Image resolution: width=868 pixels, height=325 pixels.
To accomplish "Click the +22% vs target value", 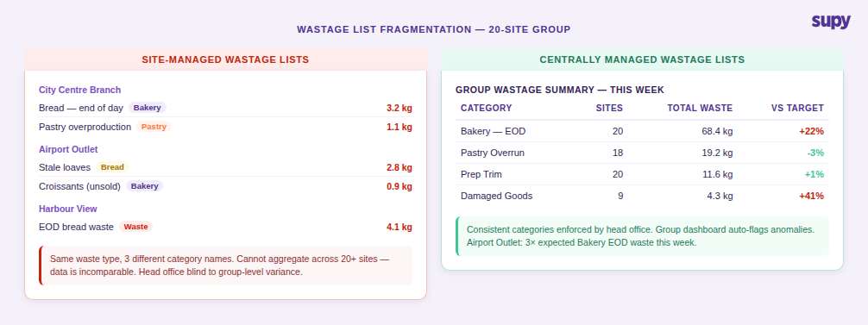I will (811, 132).
